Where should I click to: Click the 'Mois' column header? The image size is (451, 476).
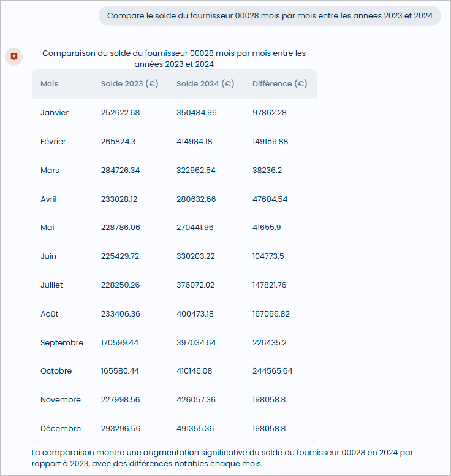point(50,84)
